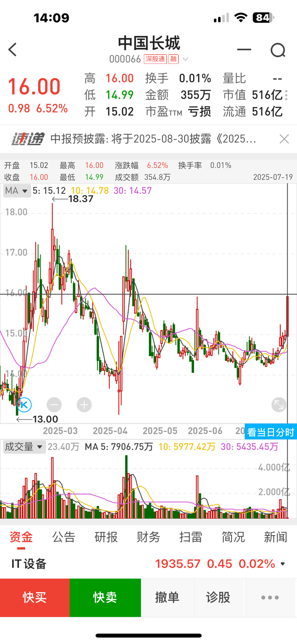The image size is (297, 644).
Task: Open the 成交量 indicator dropdown
Action: [24, 447]
